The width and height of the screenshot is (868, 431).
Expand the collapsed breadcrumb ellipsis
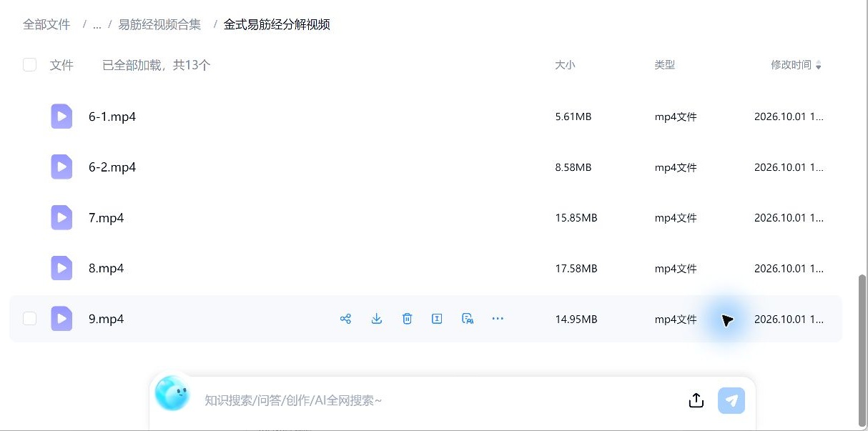(x=97, y=24)
